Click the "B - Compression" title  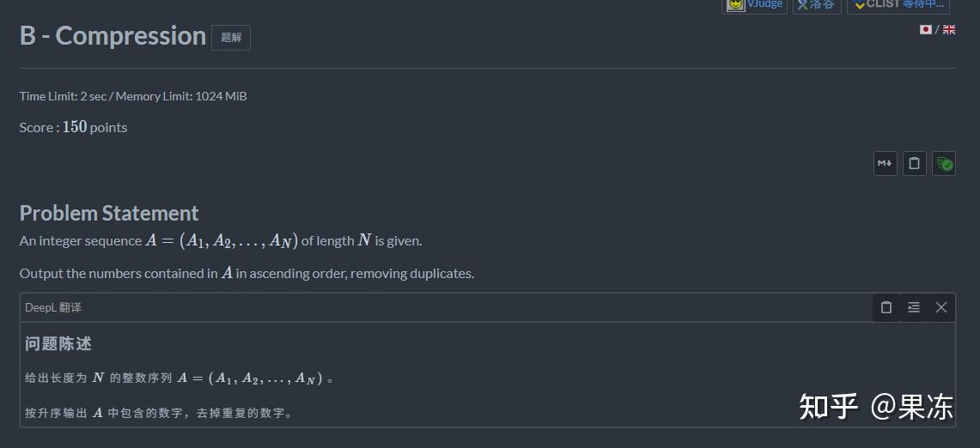pyautogui.click(x=113, y=36)
